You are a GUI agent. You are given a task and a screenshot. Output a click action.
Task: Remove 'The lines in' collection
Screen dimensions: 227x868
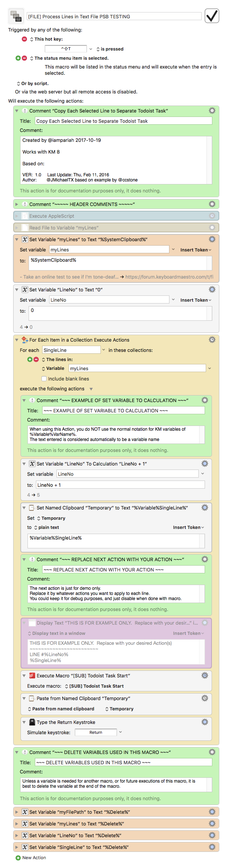point(36,359)
